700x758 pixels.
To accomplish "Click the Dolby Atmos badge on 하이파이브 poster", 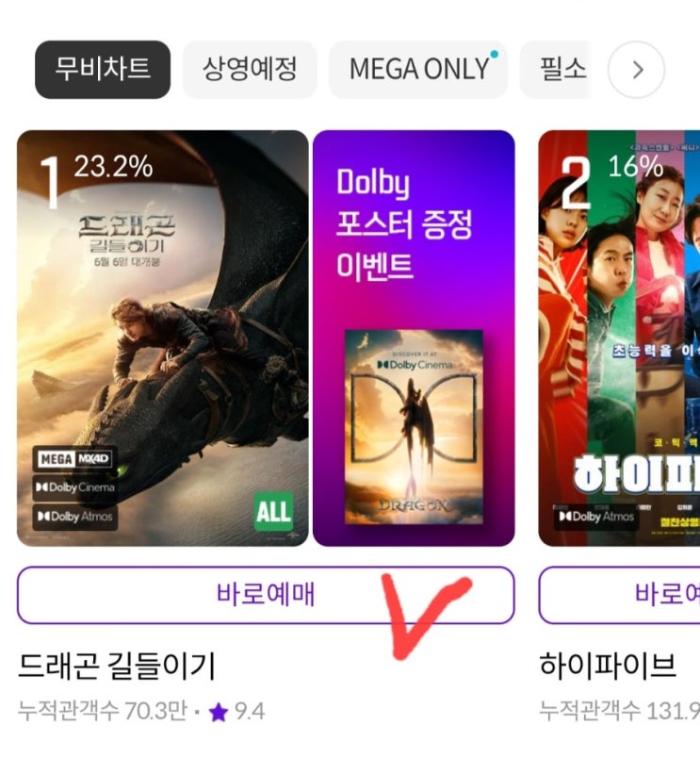I will (x=596, y=517).
